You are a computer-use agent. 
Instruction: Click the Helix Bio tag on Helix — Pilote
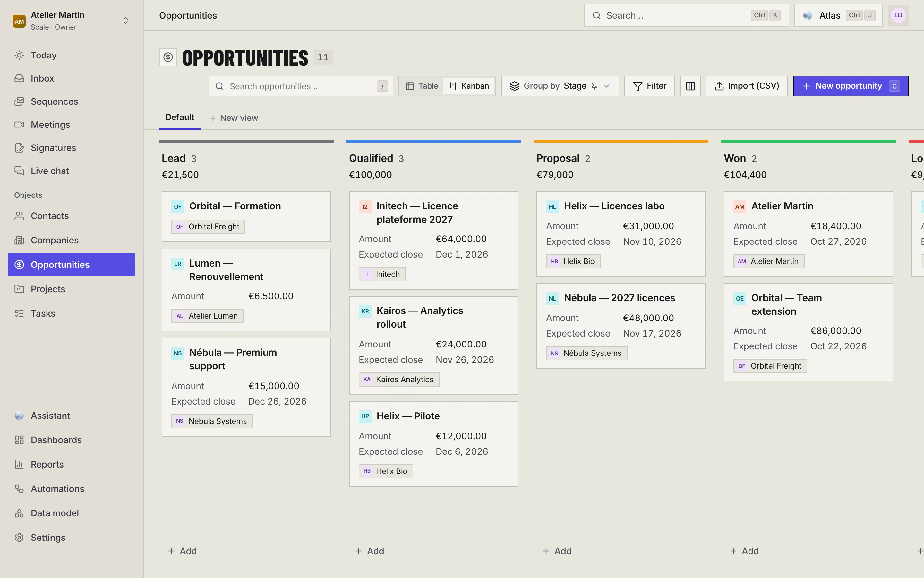point(386,471)
